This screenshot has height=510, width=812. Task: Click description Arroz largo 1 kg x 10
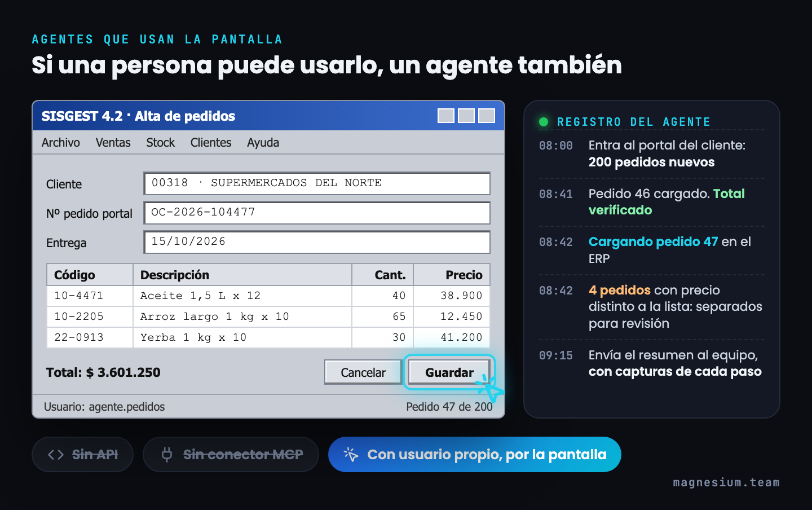[242, 316]
